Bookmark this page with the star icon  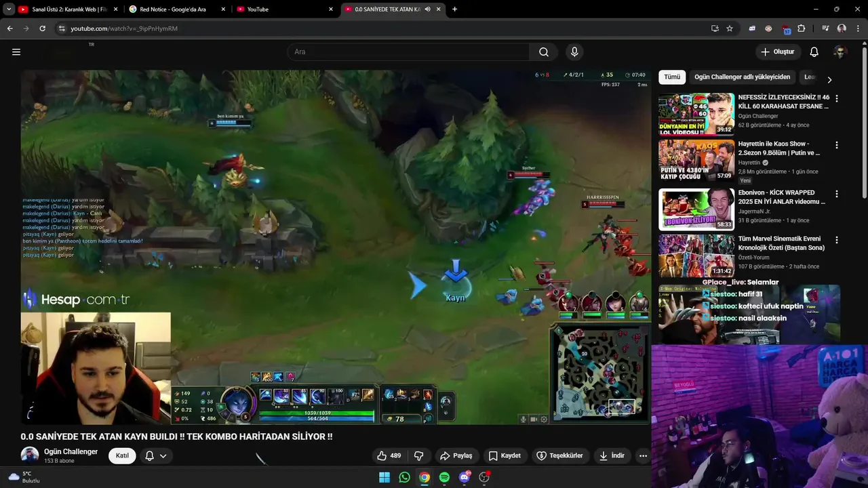730,28
